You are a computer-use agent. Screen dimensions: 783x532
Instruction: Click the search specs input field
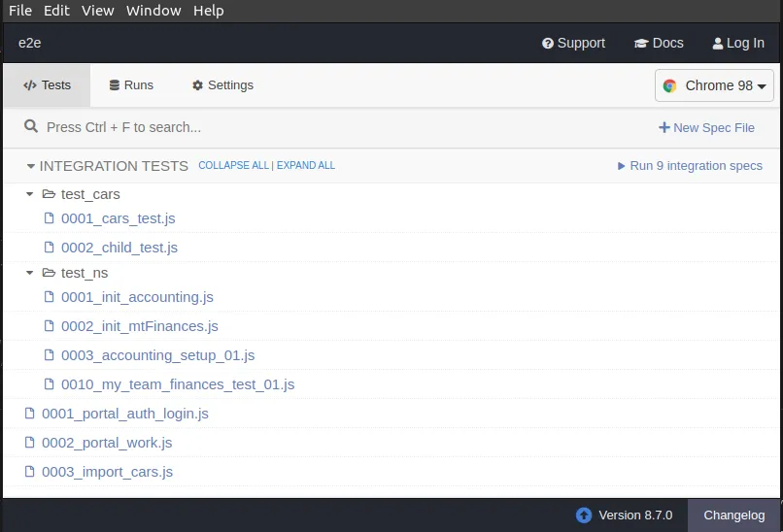(x=291, y=127)
